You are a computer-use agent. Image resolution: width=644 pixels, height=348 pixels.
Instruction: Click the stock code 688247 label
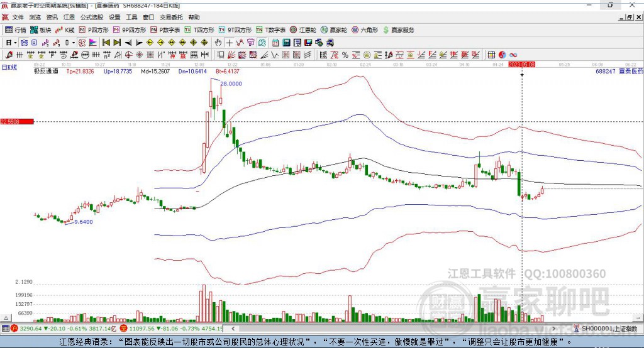[x=606, y=72]
